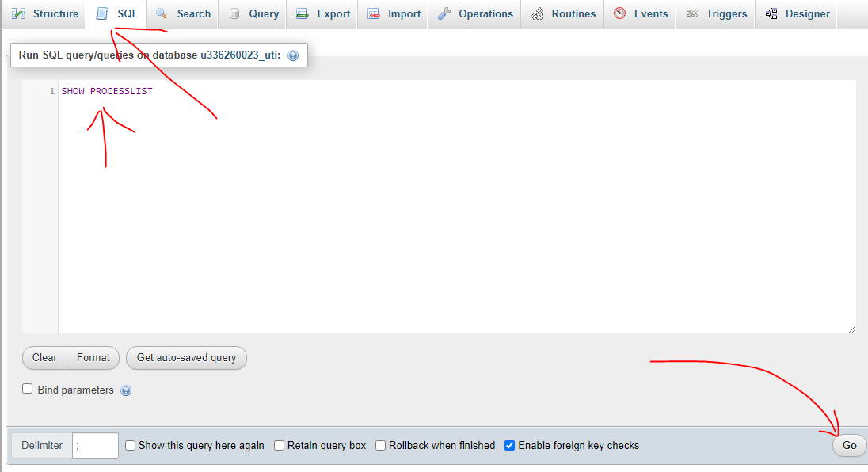Disable Enable foreign key checks

point(509,445)
